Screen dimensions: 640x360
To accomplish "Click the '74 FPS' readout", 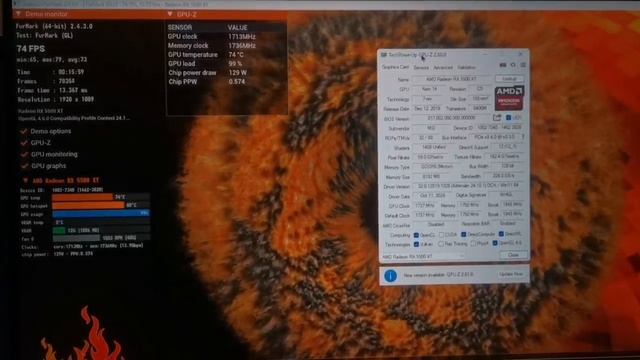I will coord(31,49).
